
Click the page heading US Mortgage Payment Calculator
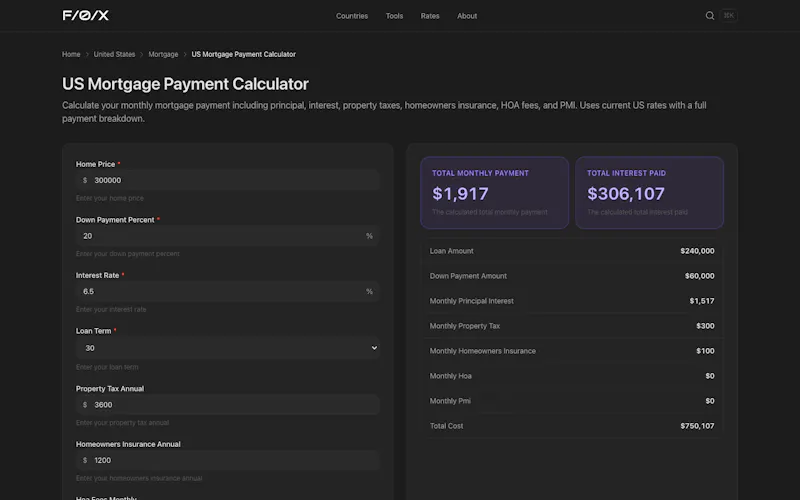click(x=185, y=84)
